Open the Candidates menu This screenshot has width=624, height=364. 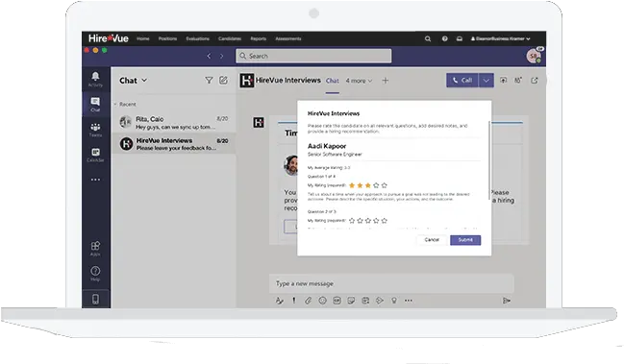coord(230,38)
